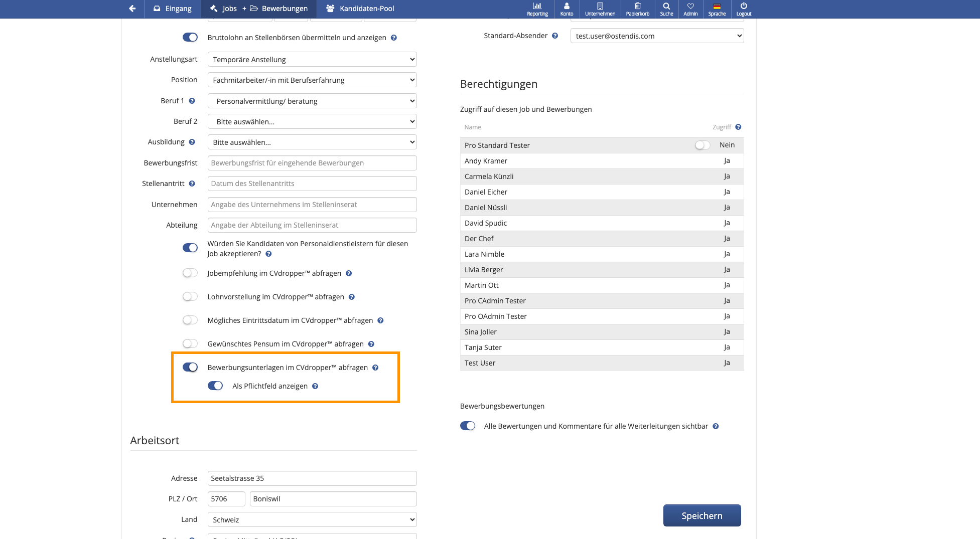Show help for Lohnvorstellung im CVdropper
Viewport: 980px width, 539px height.
pyautogui.click(x=352, y=297)
